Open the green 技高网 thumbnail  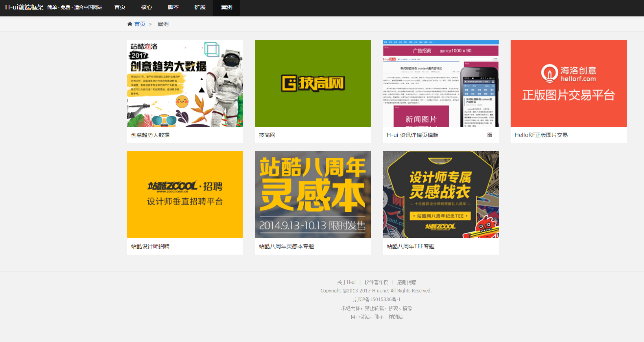(x=313, y=83)
